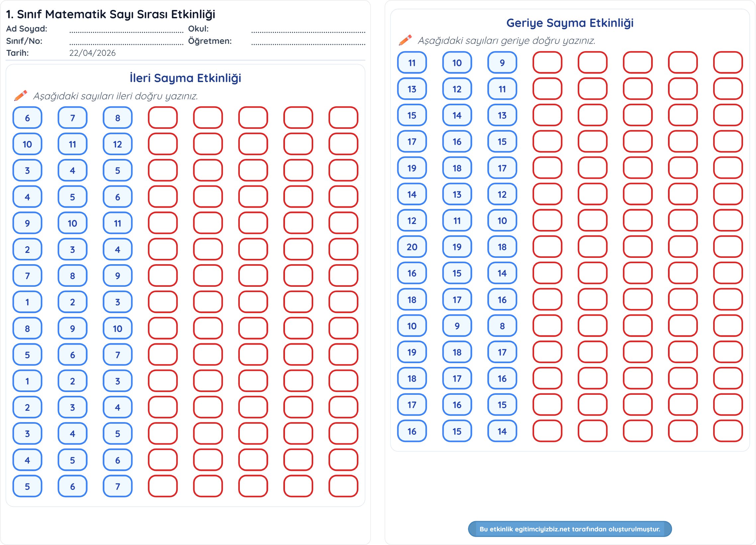Select the Öğretmen dotted line field
This screenshot has height=545, width=756.
click(308, 42)
